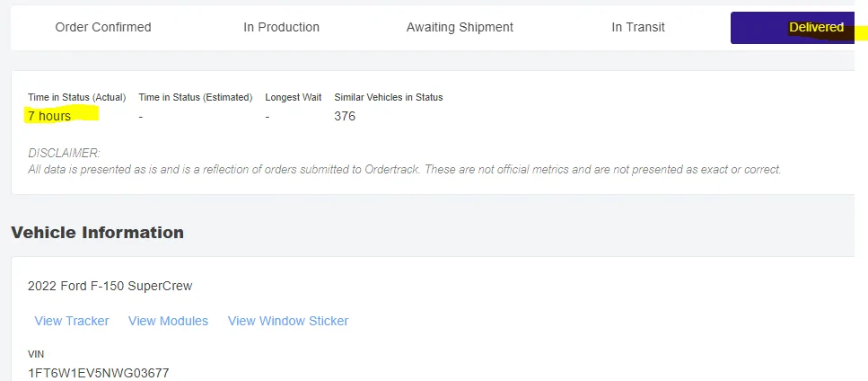The image size is (868, 381).
Task: Select the VIN number 1FT6W1EV5NWG03677
Action: [99, 372]
